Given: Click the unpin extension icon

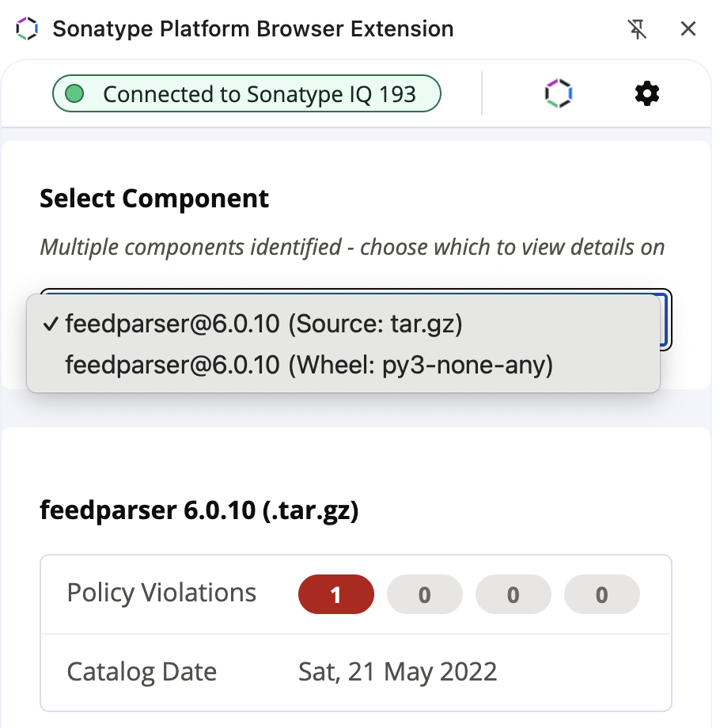Looking at the screenshot, I should (x=638, y=29).
